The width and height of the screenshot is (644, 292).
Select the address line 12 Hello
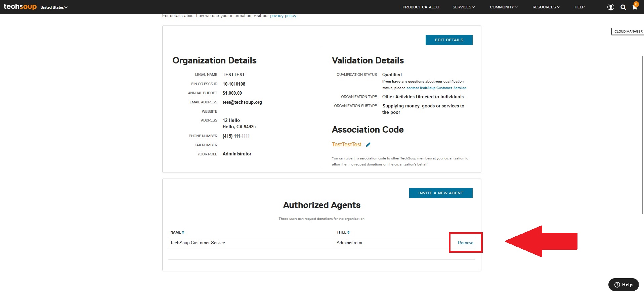tap(231, 120)
